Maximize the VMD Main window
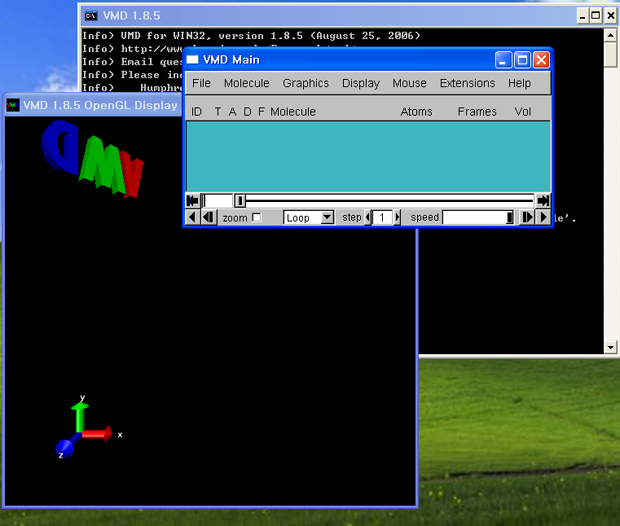 [522, 60]
